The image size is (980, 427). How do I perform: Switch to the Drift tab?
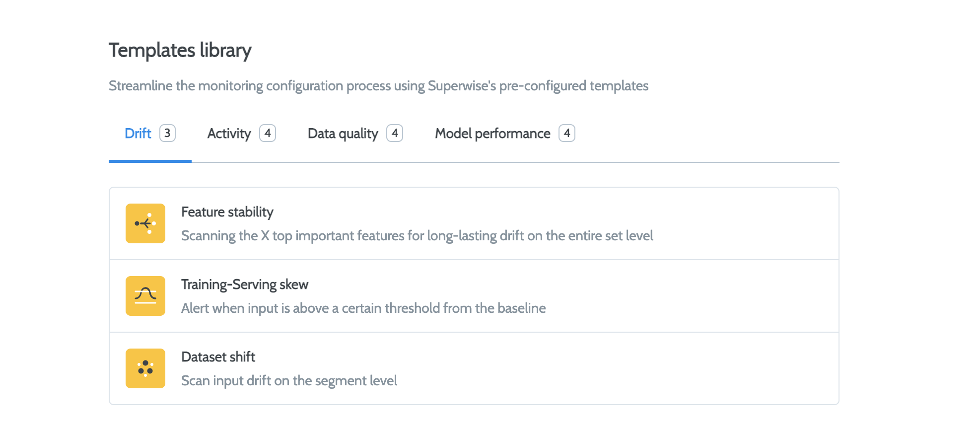[138, 134]
